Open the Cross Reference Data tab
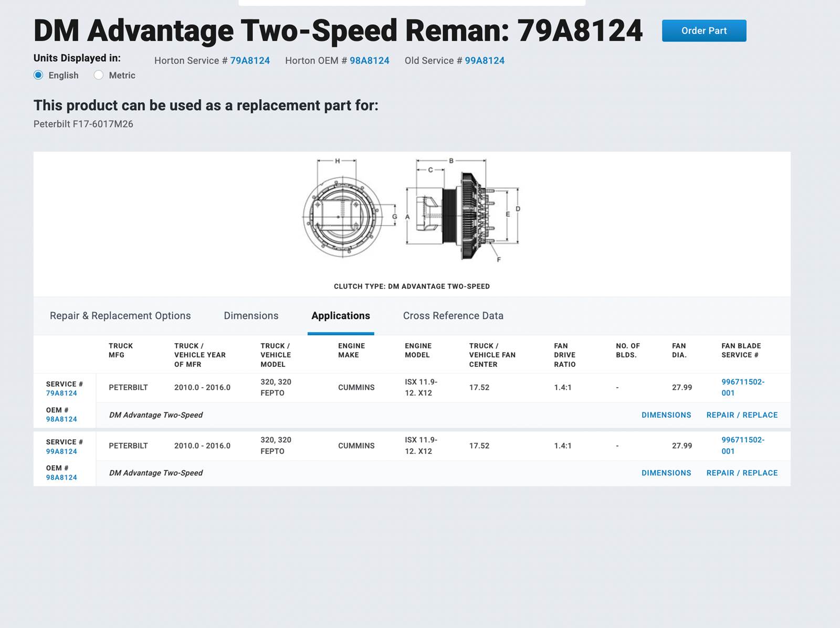The image size is (840, 628). 453,316
